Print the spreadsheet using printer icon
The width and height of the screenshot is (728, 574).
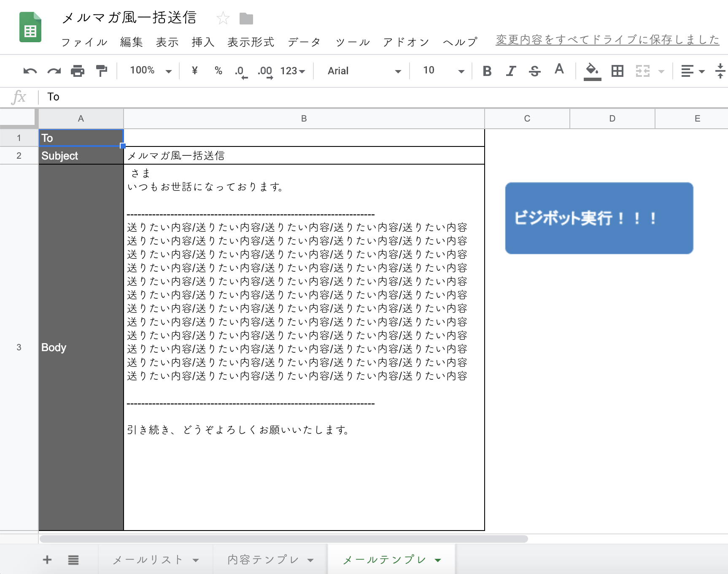coord(78,71)
